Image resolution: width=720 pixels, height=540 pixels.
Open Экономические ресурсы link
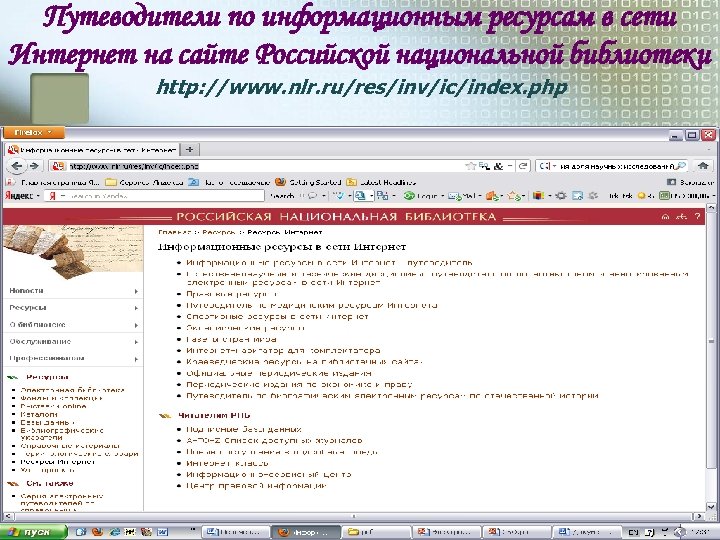point(245,328)
